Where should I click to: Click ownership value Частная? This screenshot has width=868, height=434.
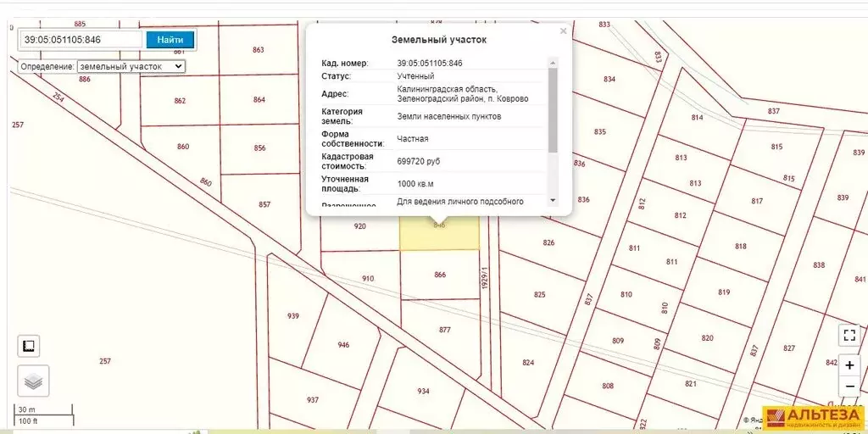413,139
